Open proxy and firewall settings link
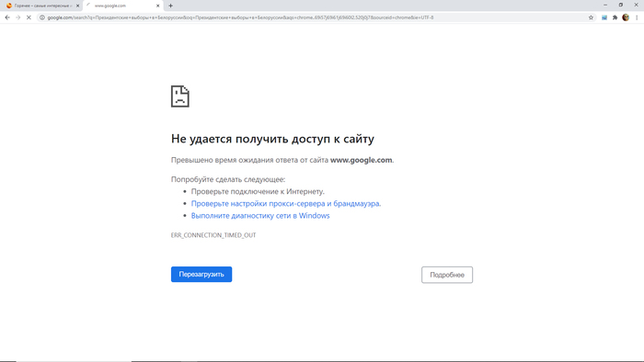 pos(286,203)
